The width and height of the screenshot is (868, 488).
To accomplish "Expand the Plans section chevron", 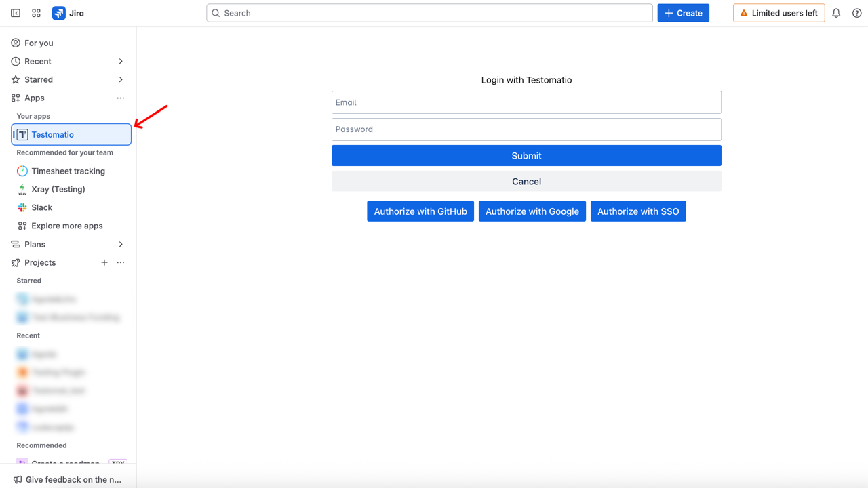I will click(121, 244).
